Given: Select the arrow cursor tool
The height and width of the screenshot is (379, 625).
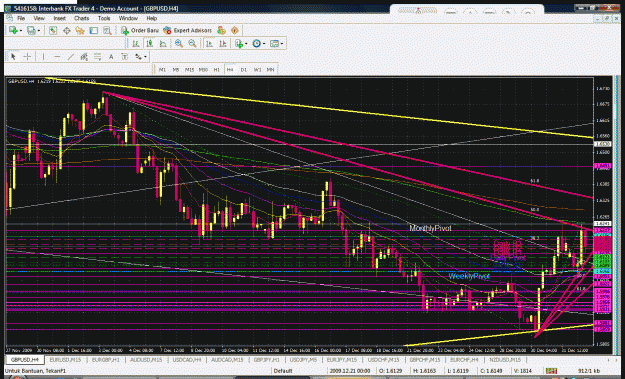Looking at the screenshot, I should [x=13, y=57].
